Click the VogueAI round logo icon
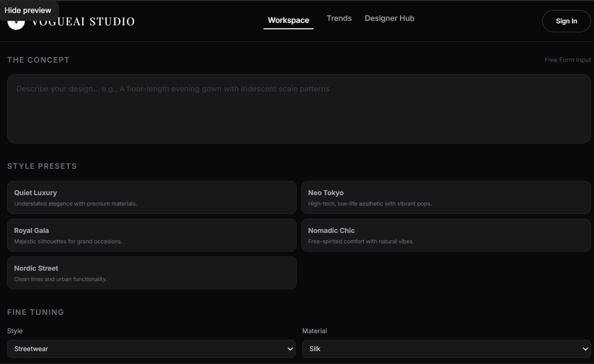The image size is (594, 364). pyautogui.click(x=16, y=25)
